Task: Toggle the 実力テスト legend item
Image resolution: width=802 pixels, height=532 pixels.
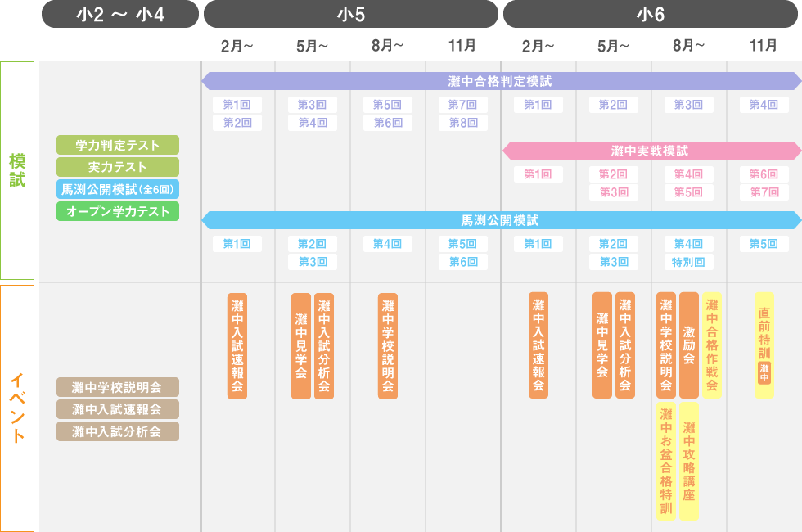Action: click(117, 167)
